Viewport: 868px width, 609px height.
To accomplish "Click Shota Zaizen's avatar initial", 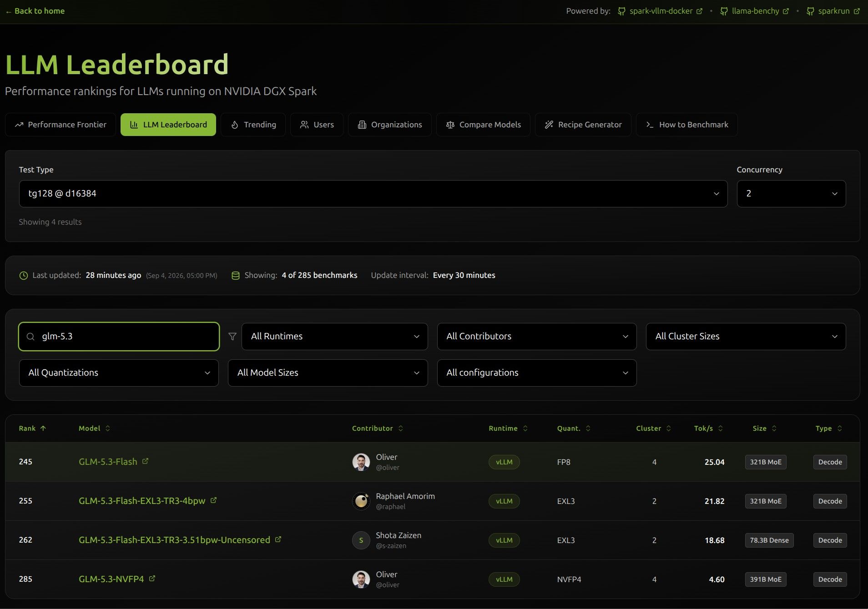I will point(361,540).
